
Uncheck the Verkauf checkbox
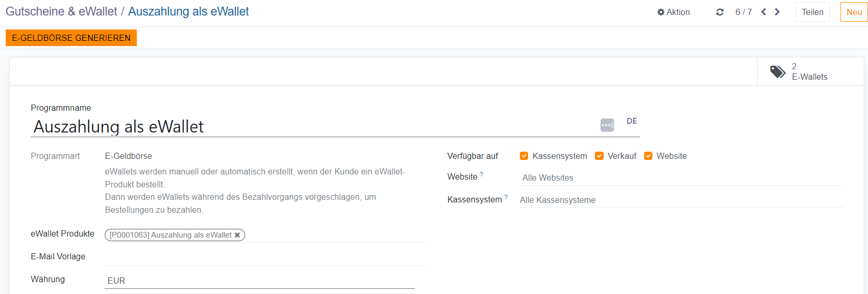pos(599,156)
